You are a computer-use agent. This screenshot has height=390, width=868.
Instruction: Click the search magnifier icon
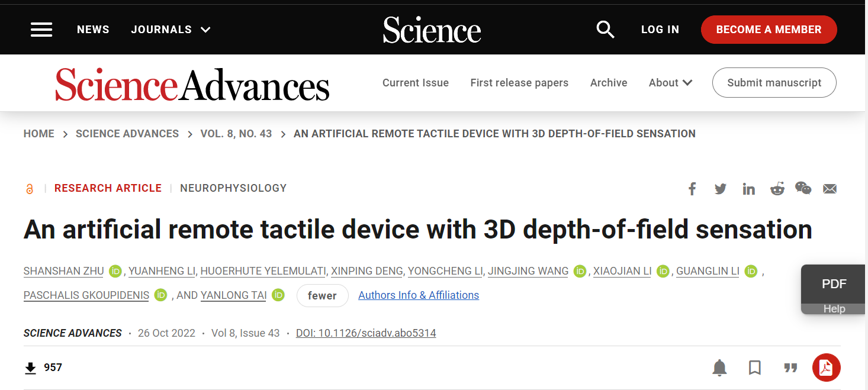[x=605, y=29]
